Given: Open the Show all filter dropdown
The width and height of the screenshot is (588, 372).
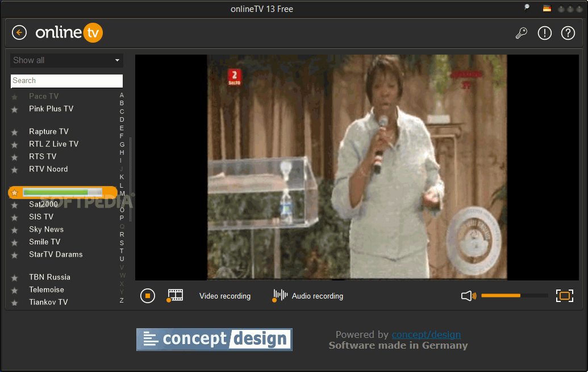Looking at the screenshot, I should [66, 60].
